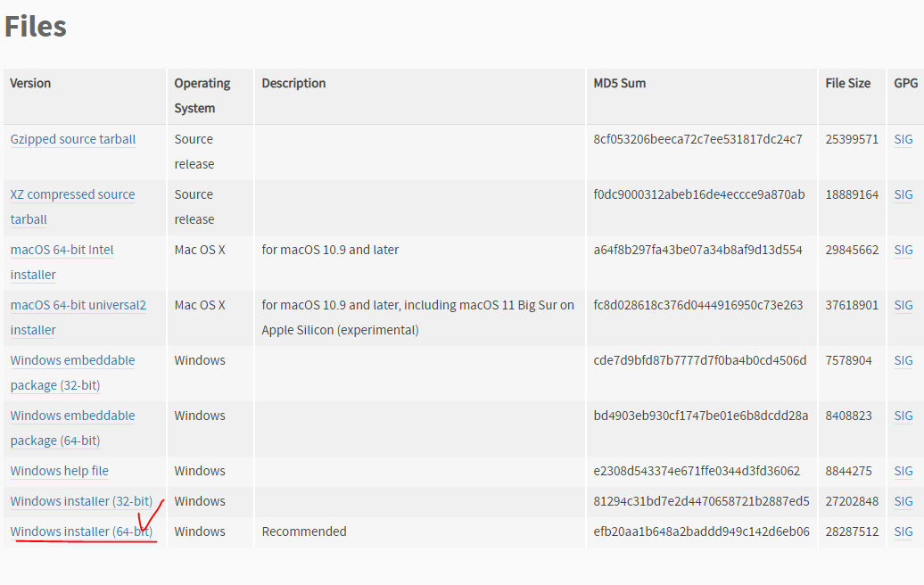Image resolution: width=924 pixels, height=585 pixels.
Task: Click file size 8844275
Action: [x=848, y=471]
